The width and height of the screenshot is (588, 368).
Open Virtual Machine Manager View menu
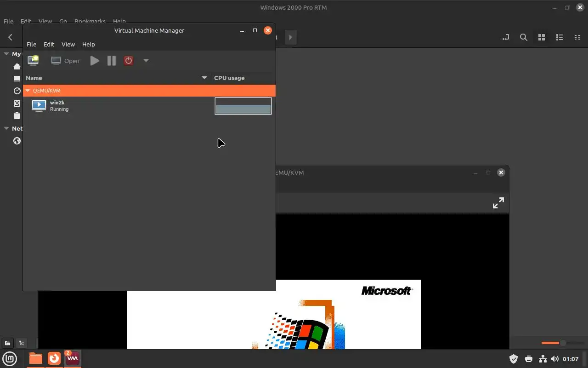(x=68, y=44)
